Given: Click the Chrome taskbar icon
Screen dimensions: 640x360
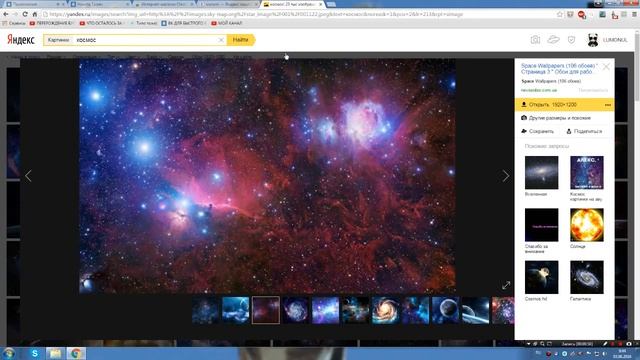Looking at the screenshot, I should (76, 353).
